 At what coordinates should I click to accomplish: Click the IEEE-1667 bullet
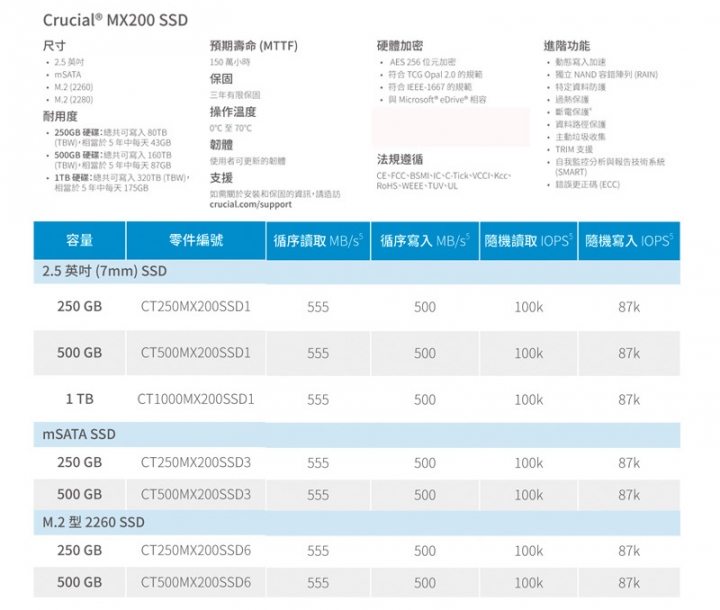coord(430,87)
